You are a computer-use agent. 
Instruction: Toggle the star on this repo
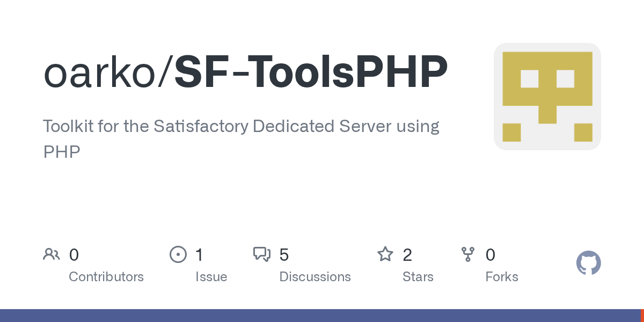[x=385, y=254]
